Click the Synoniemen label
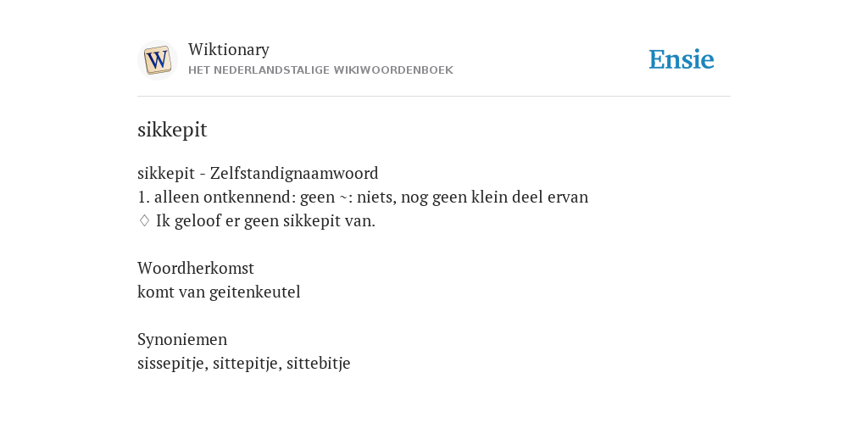The height and width of the screenshot is (434, 868). pyautogui.click(x=182, y=339)
